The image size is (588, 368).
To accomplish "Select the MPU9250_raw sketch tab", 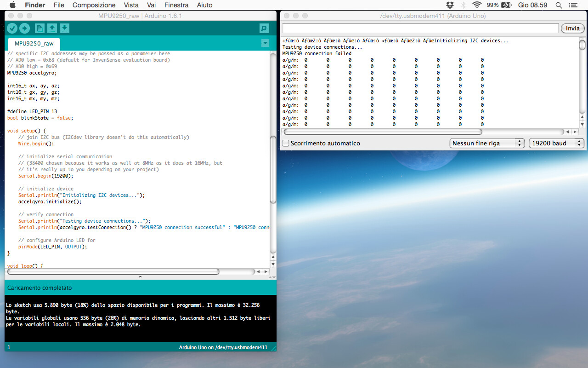I will (34, 44).
